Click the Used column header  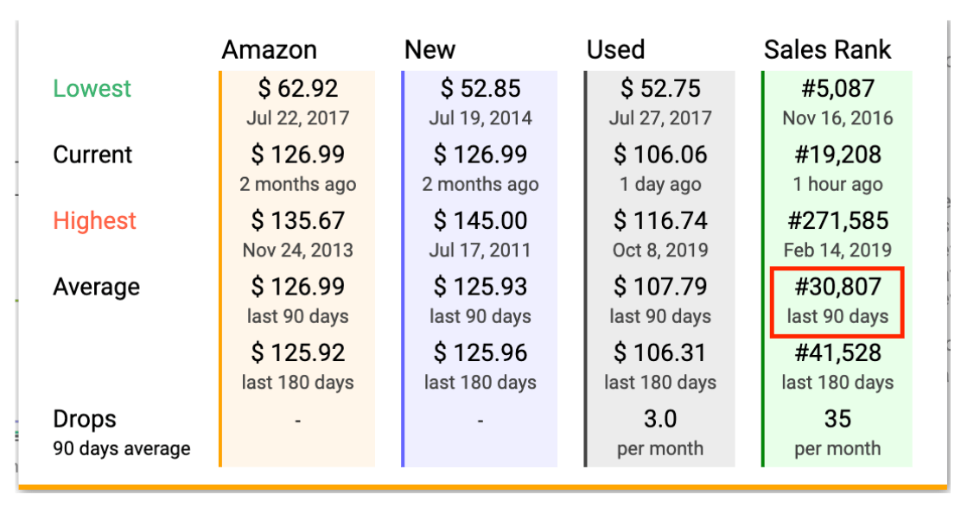(x=615, y=50)
